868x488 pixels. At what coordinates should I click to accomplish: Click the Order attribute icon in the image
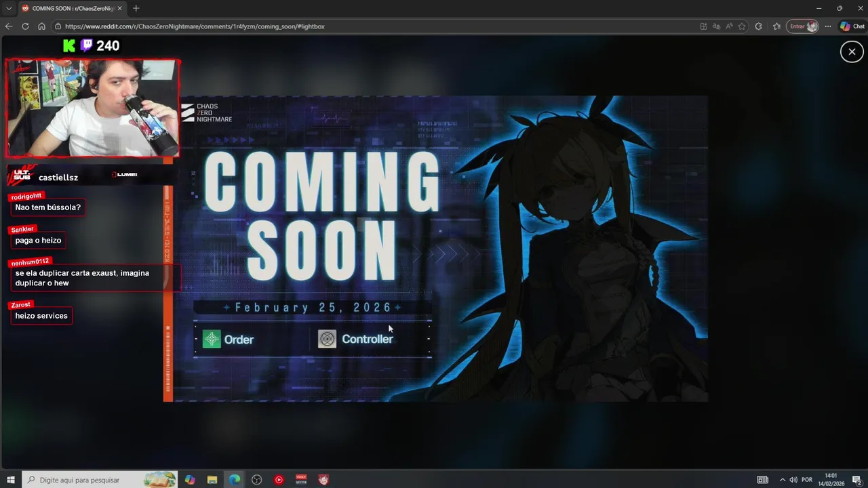click(212, 339)
